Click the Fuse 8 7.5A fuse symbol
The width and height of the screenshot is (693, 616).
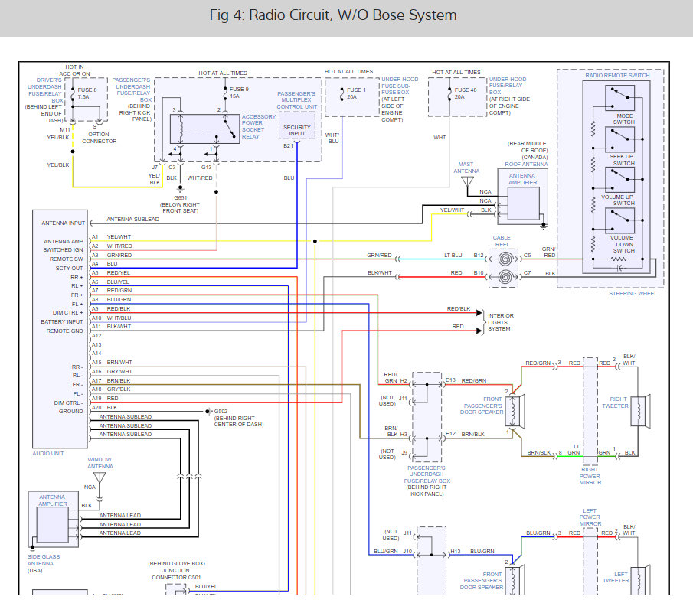(73, 93)
